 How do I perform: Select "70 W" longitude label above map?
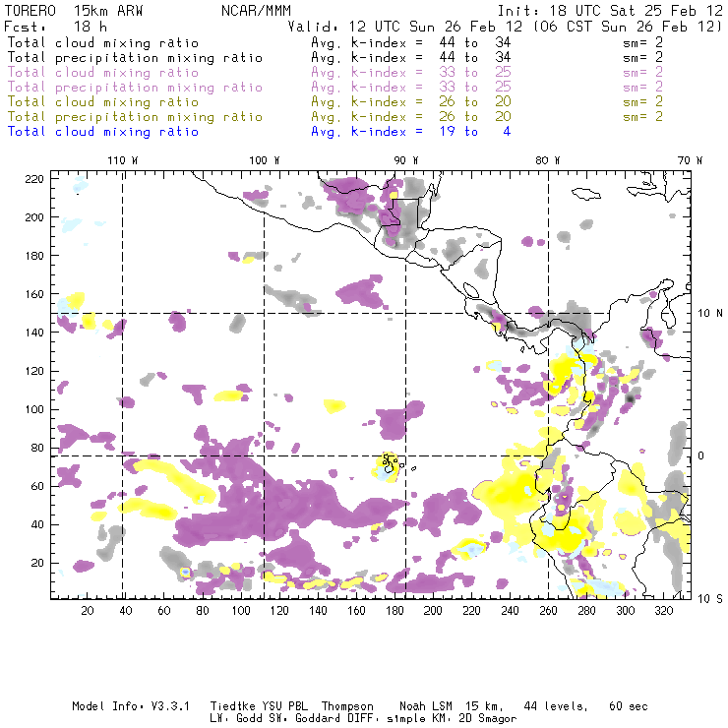pos(690,160)
